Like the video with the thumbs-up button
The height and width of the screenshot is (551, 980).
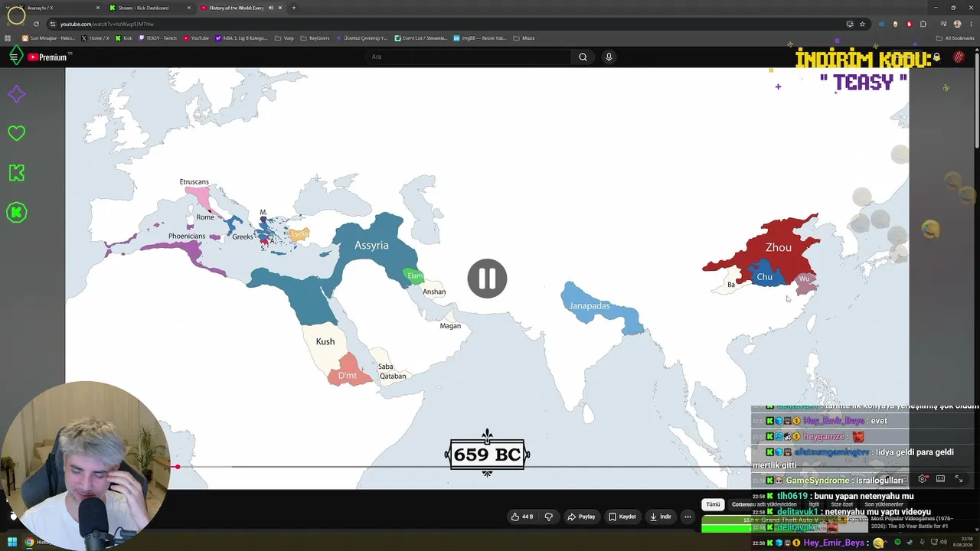point(522,517)
